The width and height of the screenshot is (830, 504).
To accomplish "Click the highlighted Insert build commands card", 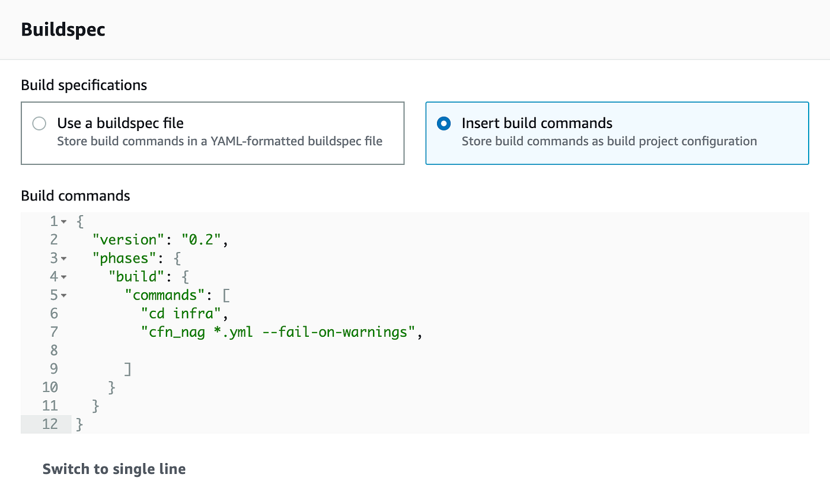I will tap(617, 132).
